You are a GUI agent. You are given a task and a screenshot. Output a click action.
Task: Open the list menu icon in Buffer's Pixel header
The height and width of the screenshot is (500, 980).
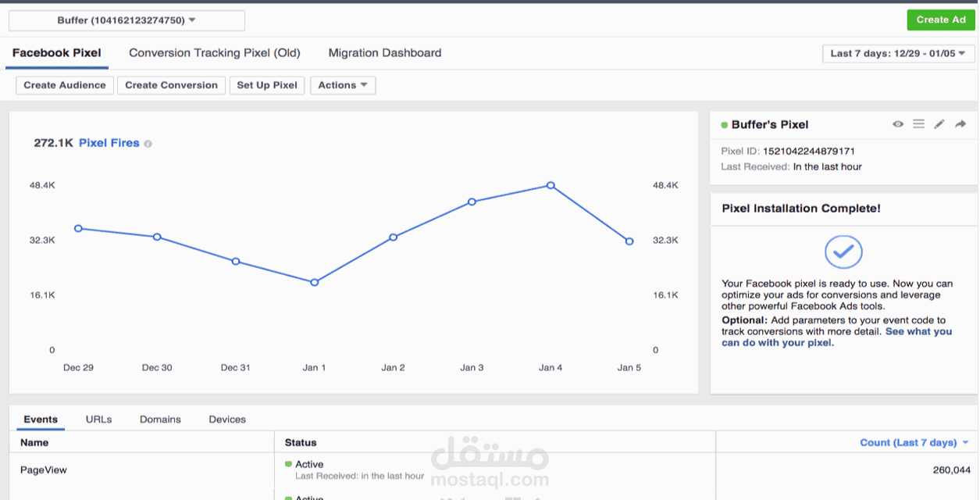pyautogui.click(x=918, y=124)
